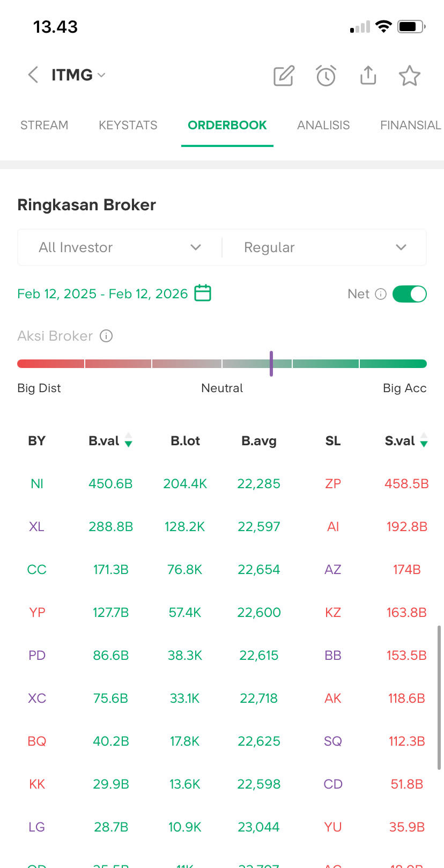Switch to the ANALISIS tab

coord(323,125)
